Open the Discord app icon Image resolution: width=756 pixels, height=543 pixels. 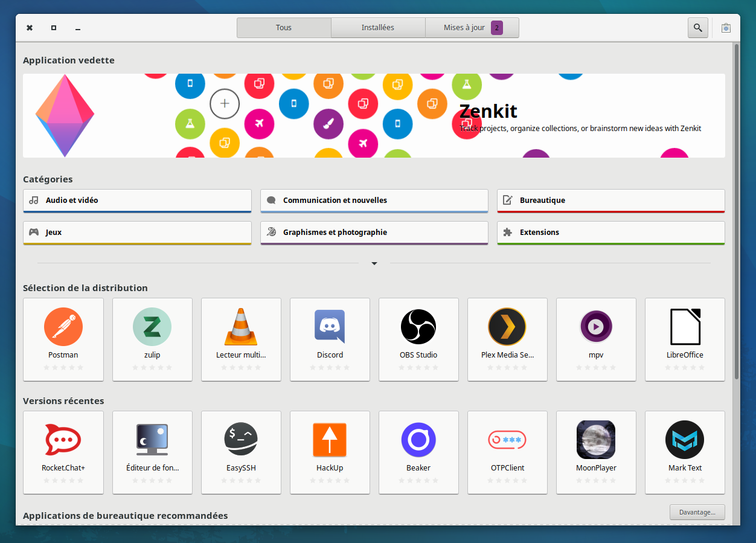(330, 327)
